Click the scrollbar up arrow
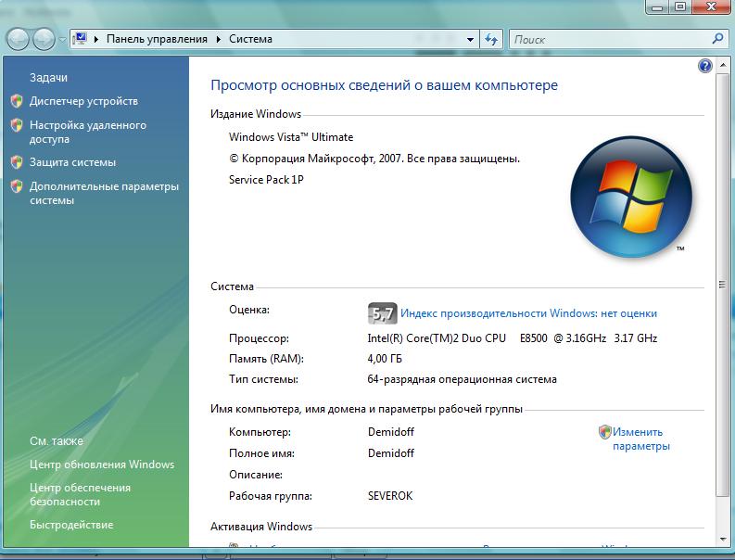This screenshot has width=735, height=560. [722, 66]
